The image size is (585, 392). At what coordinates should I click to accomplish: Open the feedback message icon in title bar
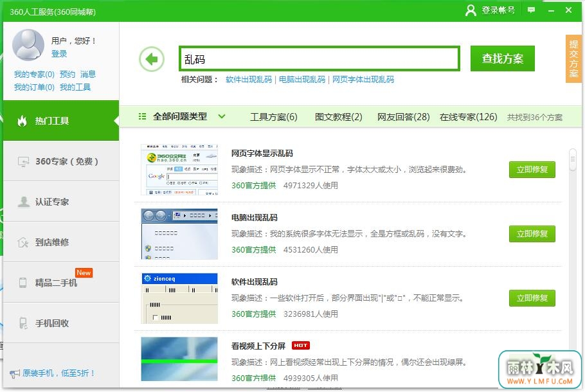tap(531, 10)
